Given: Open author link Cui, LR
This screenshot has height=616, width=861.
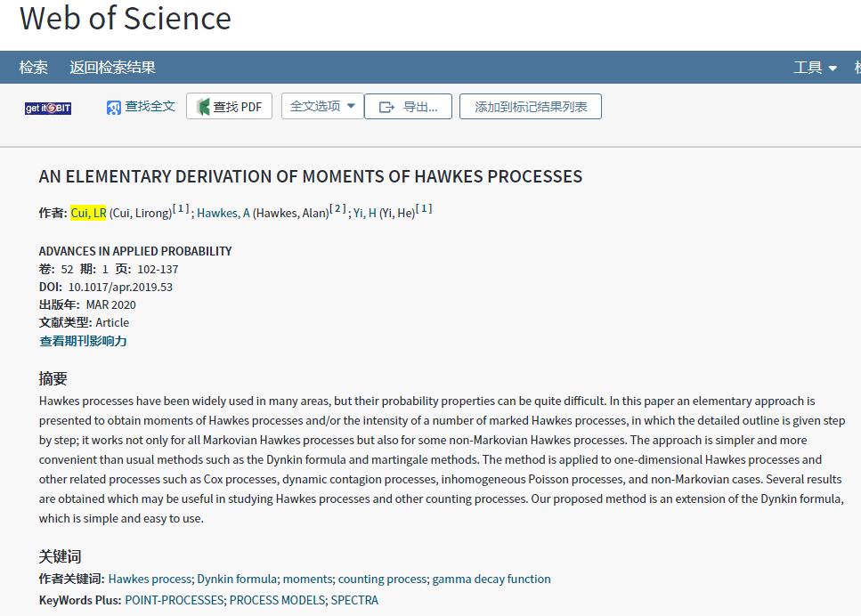Looking at the screenshot, I should pos(88,213).
